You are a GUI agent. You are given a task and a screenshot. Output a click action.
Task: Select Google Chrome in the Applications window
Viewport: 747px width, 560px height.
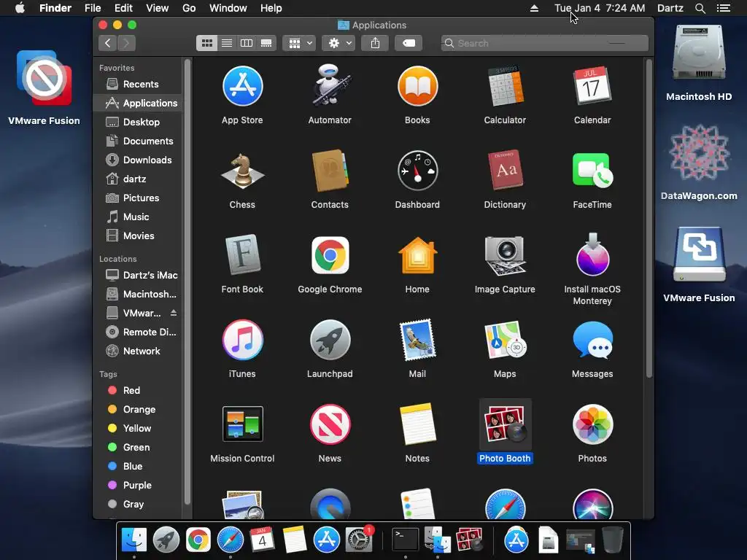point(330,255)
